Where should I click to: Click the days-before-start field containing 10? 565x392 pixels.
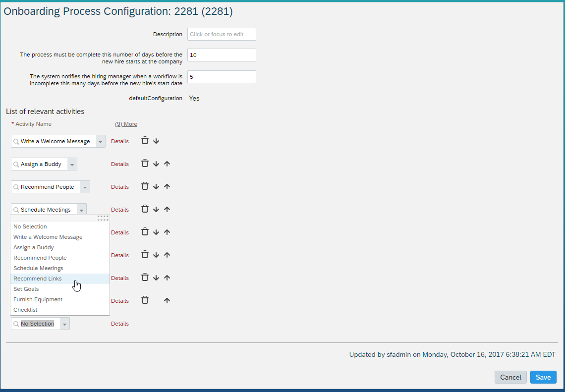(x=222, y=55)
